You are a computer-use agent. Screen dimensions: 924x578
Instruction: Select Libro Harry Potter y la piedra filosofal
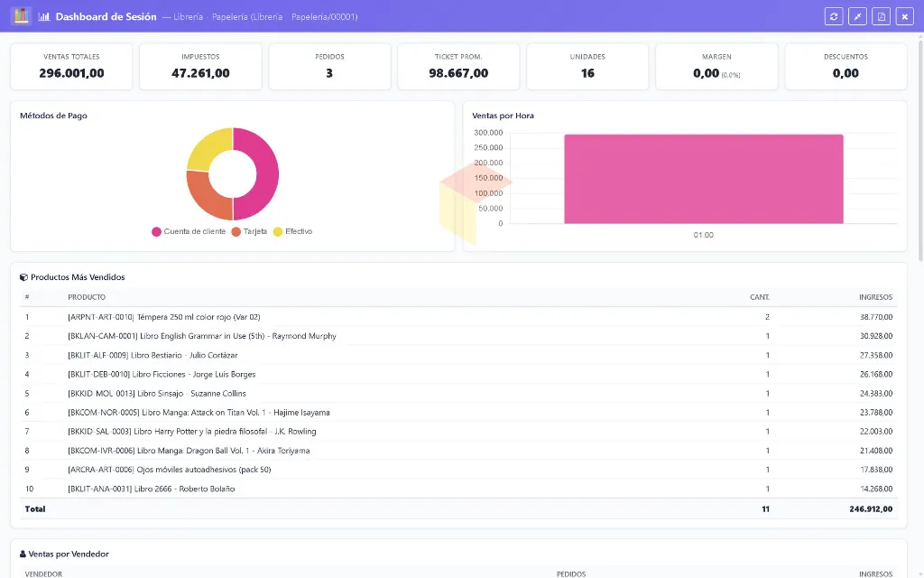click(458, 431)
